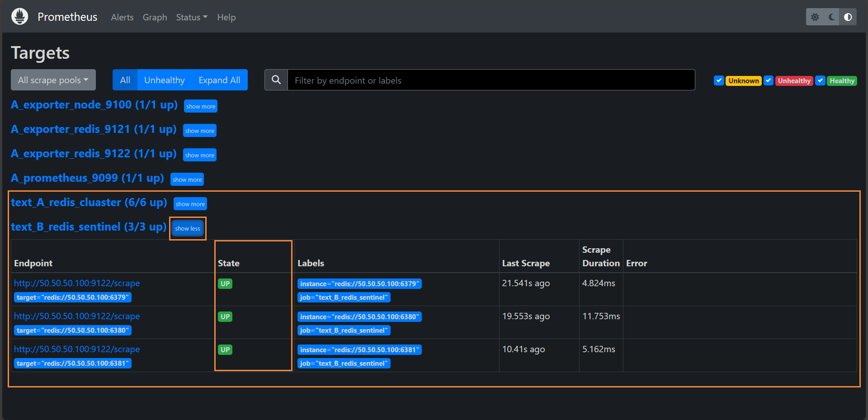Open scrape endpoint for target 6379
This screenshot has height=420, width=868.
[77, 283]
